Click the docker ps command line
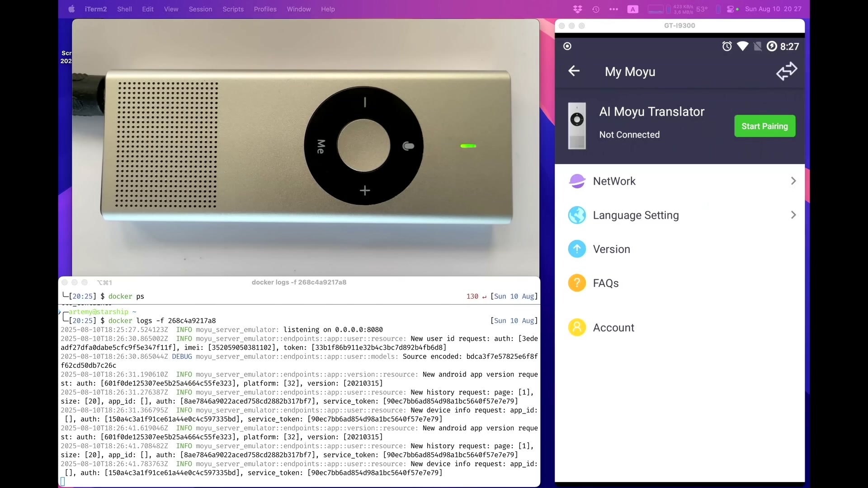This screenshot has height=488, width=868. (x=126, y=296)
